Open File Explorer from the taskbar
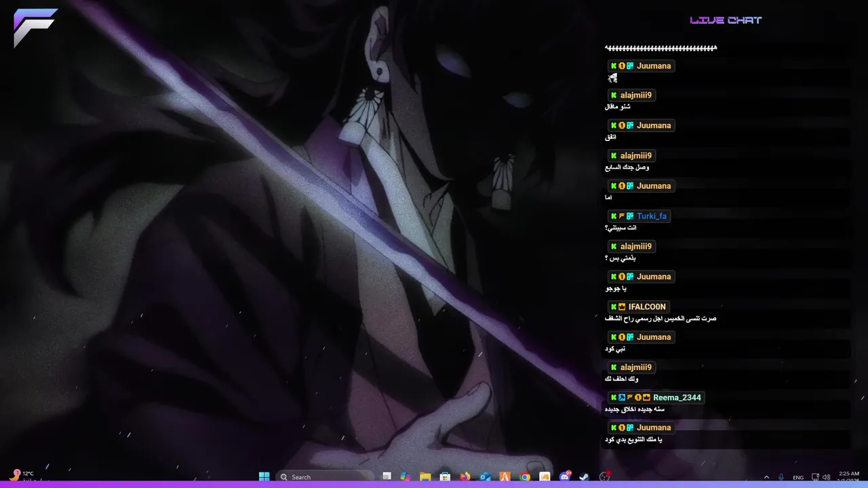Viewport: 868px width, 488px height. coord(425,476)
